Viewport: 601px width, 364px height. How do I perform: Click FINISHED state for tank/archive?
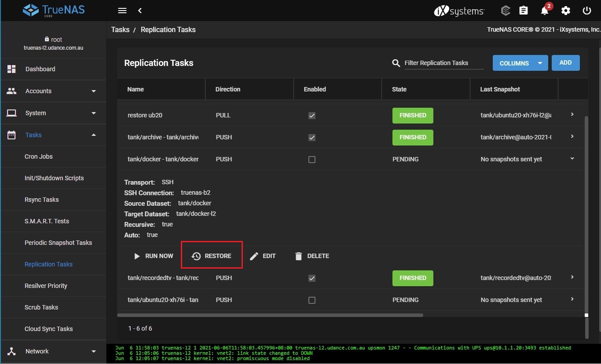click(x=413, y=137)
